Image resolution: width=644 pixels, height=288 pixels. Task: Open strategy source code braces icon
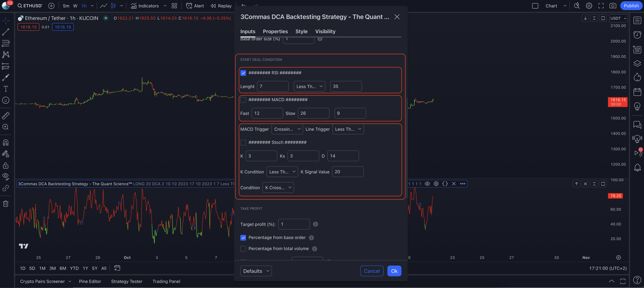tap(445, 184)
